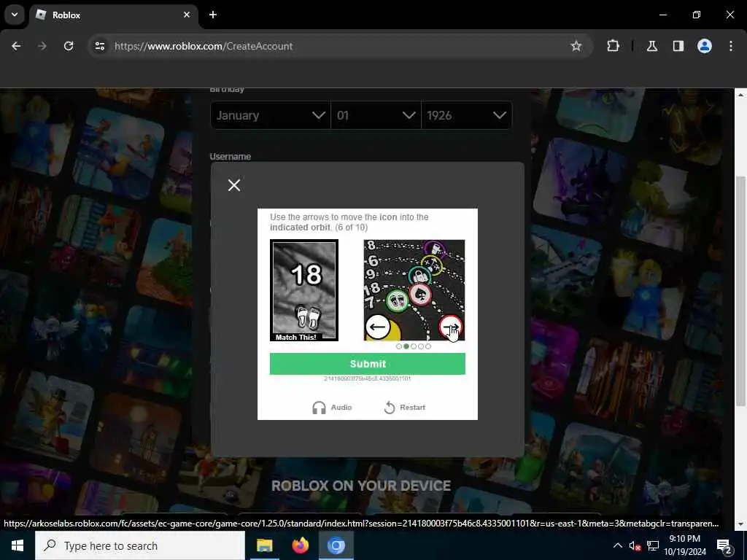Close the Roblox tab

(187, 15)
